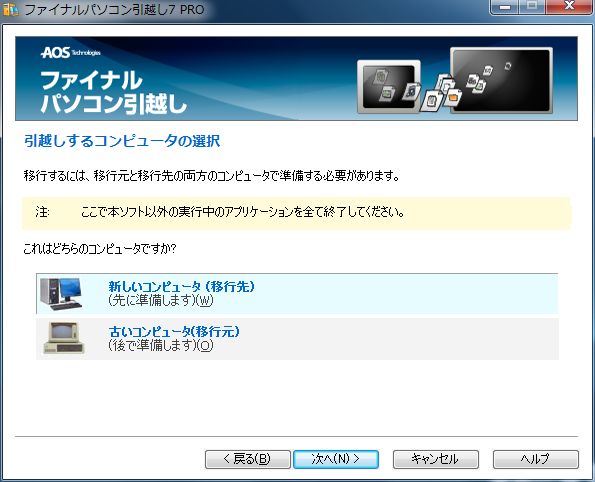Close the ファイナルパソコン引越し7 PRO window
Viewport: 595px width, 482px height.
[x=569, y=7]
